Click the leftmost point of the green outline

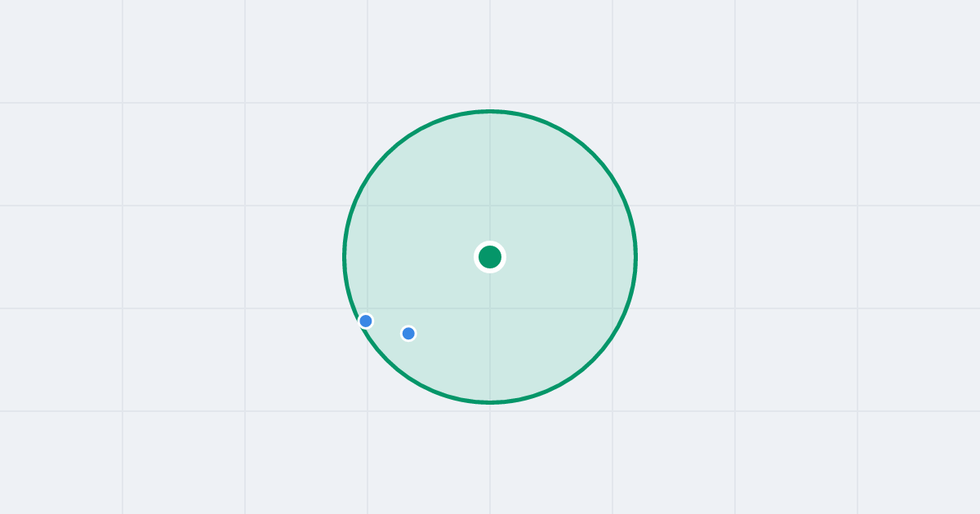pos(345,257)
